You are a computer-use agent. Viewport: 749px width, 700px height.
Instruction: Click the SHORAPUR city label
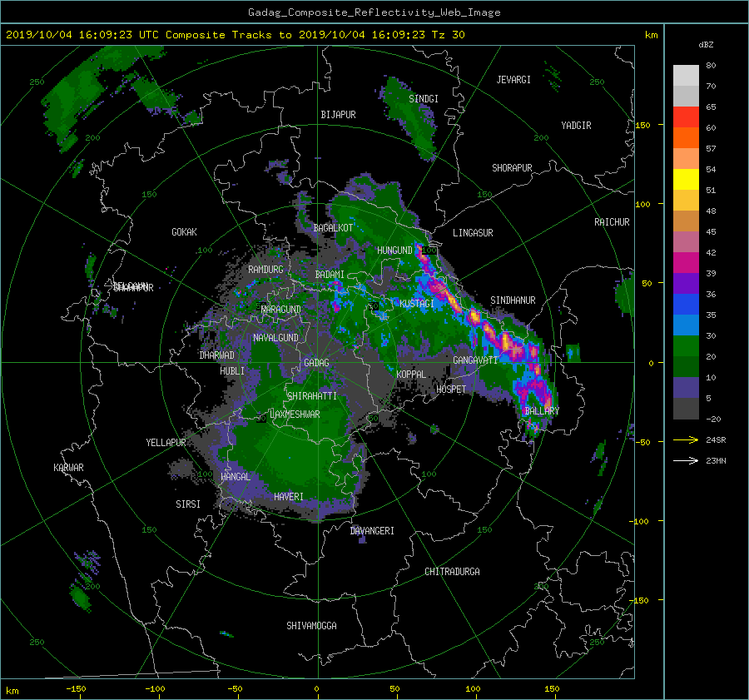click(512, 168)
